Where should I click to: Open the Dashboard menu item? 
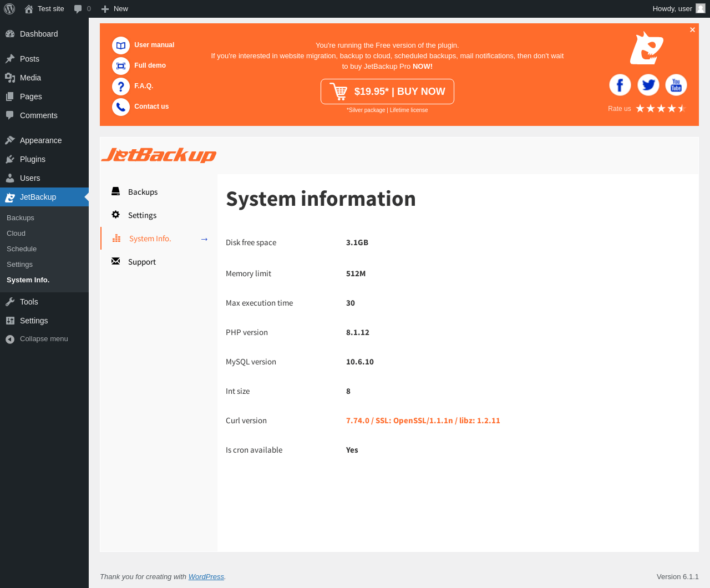pos(44,34)
